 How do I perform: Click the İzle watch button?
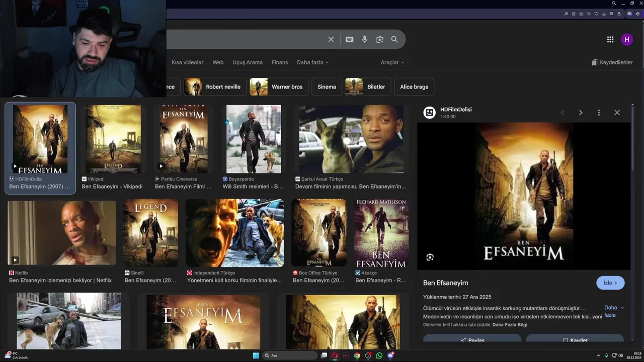[610, 283]
